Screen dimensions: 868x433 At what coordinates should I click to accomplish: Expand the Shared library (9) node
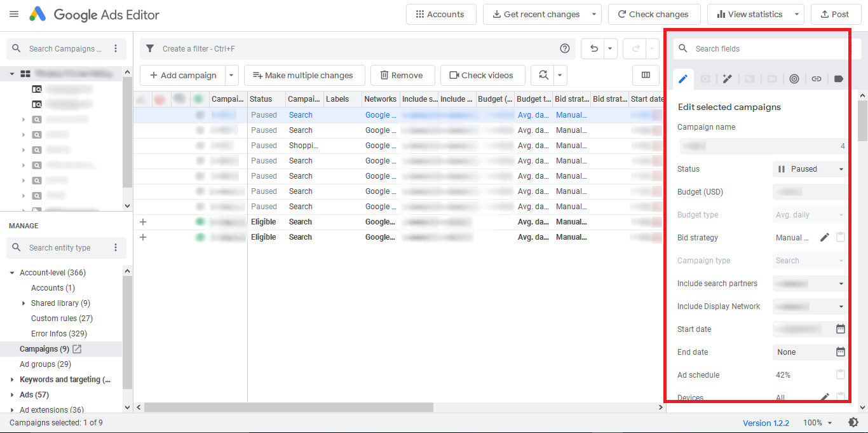point(24,303)
